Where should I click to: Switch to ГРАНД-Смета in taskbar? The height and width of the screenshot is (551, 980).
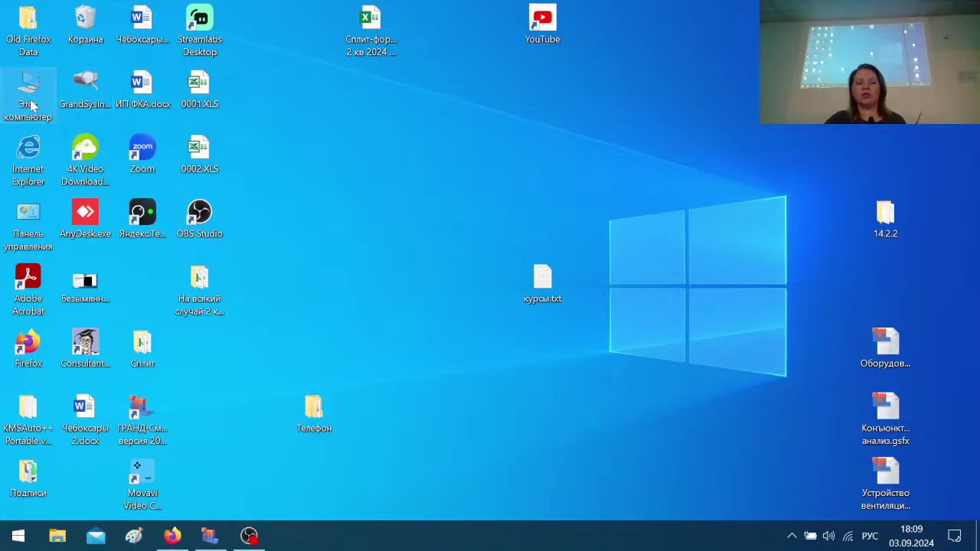pos(211,536)
